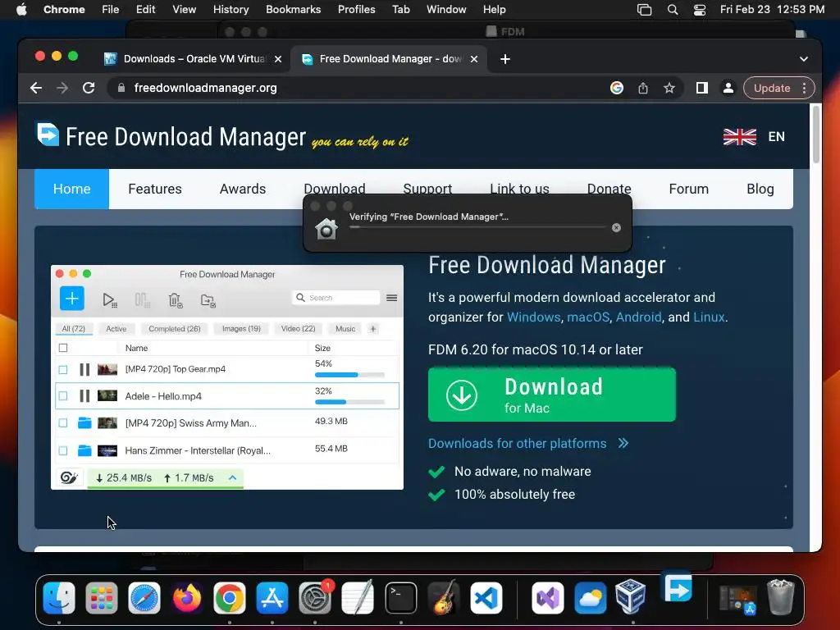The image size is (840, 630).
Task: Click the Chrome Update button
Action: 771,88
